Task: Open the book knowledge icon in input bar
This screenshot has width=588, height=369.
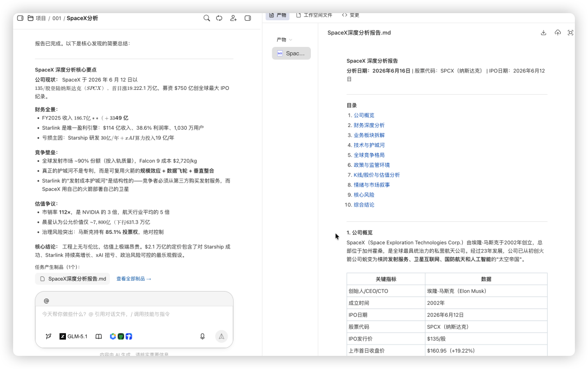Action: click(99, 336)
